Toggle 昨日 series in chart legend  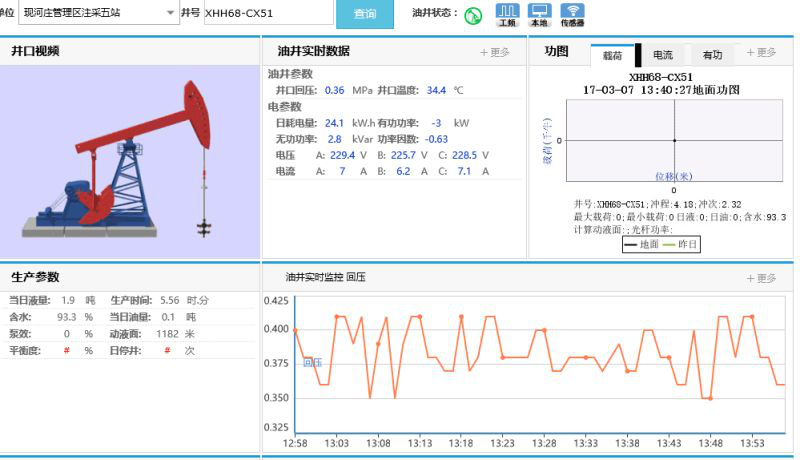pyautogui.click(x=682, y=244)
